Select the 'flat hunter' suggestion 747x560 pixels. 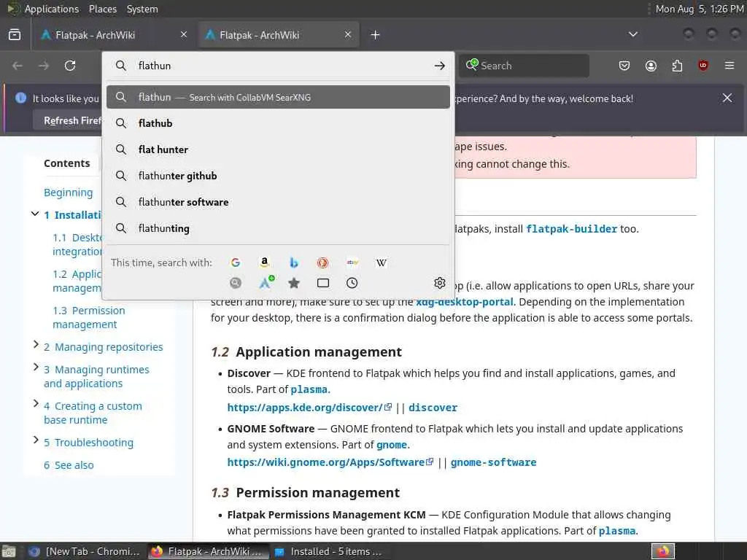pyautogui.click(x=278, y=149)
